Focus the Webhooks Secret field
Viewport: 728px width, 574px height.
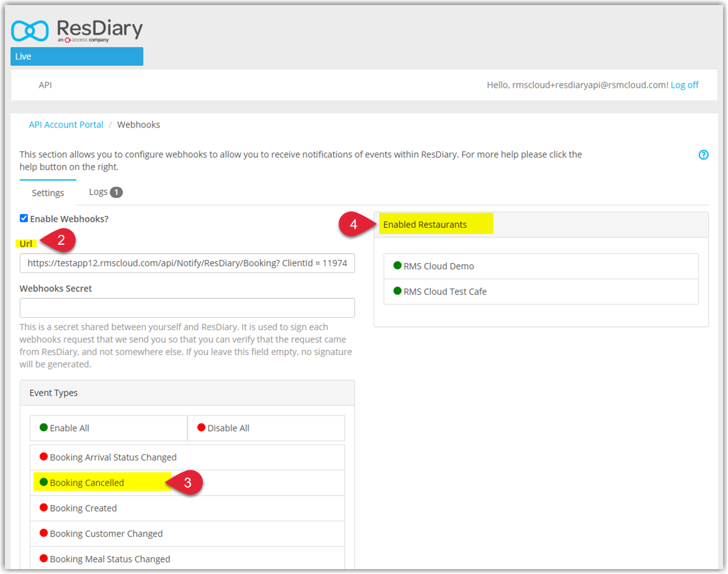coord(187,308)
